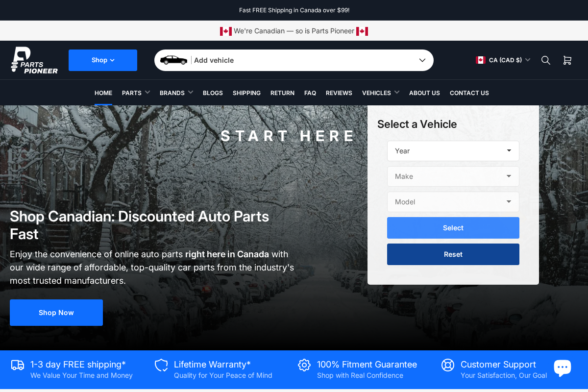Open the shopping cart
Viewport: 588px width, 392px height.
point(567,60)
